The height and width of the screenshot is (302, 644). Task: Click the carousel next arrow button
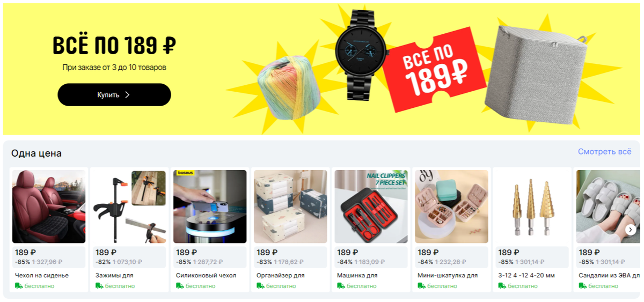(x=631, y=230)
